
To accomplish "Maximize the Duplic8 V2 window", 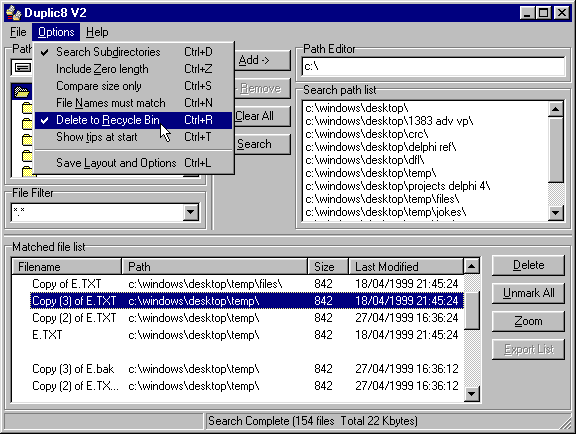I will tap(543, 13).
